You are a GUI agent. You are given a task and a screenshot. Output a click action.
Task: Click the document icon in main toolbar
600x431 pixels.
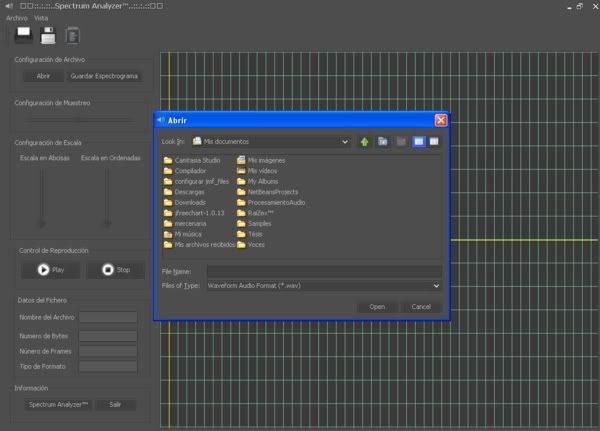pos(73,36)
